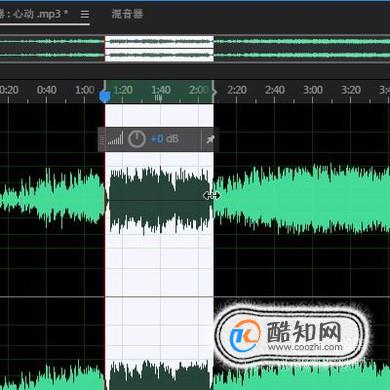Click the 2:20 mark on time ruler
Image resolution: width=390 pixels, height=390 pixels.
(237, 90)
